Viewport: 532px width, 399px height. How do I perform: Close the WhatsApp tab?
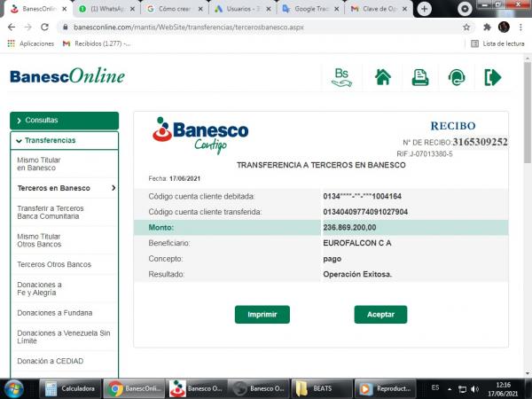(132, 9)
